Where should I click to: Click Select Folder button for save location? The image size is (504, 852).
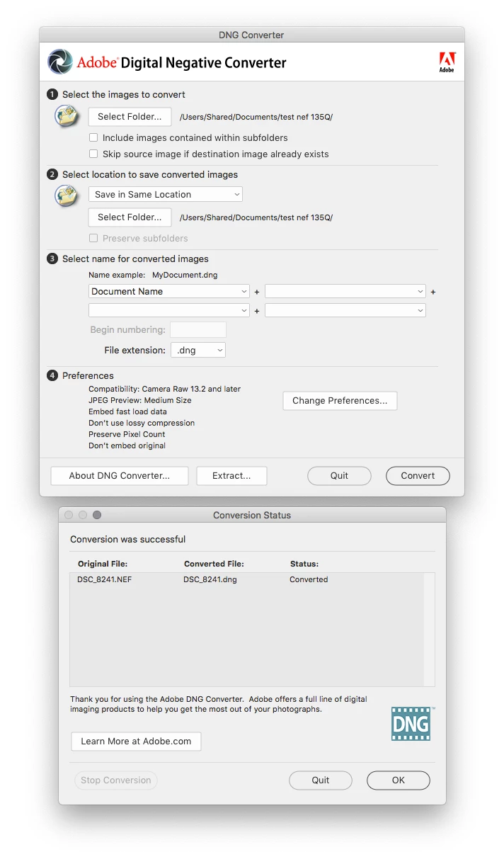130,217
